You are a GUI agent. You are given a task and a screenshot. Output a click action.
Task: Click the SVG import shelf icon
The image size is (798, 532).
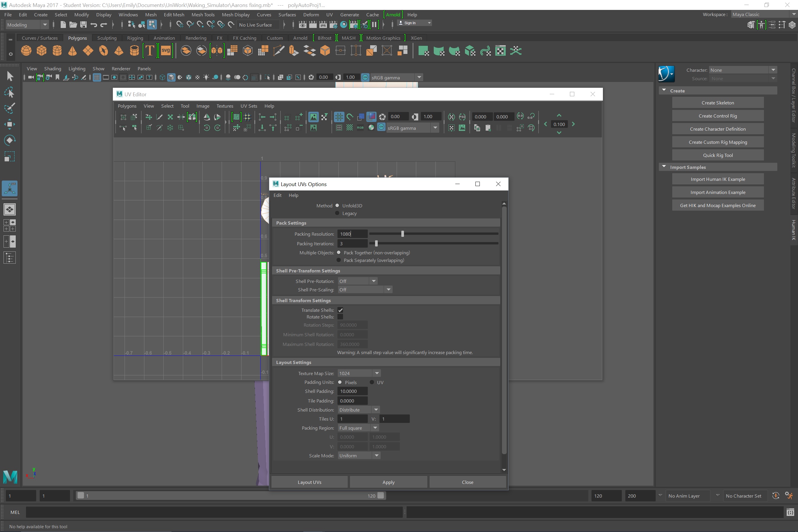point(166,51)
